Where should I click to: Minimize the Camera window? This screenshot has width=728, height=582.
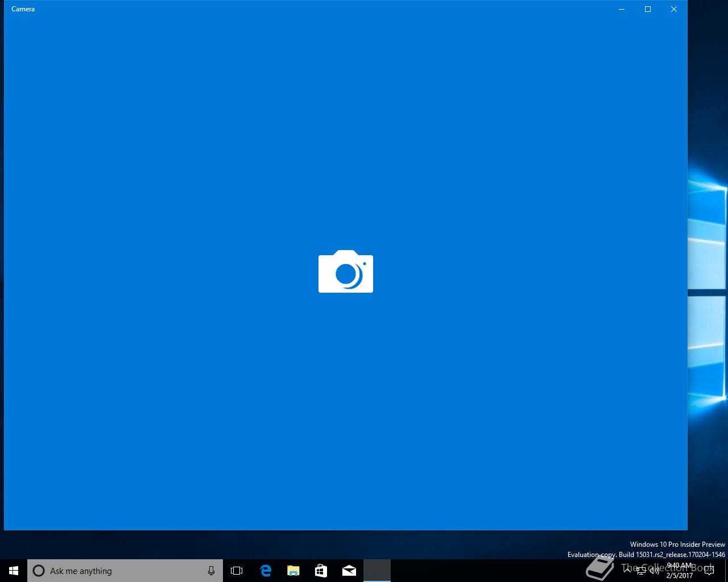click(x=622, y=9)
